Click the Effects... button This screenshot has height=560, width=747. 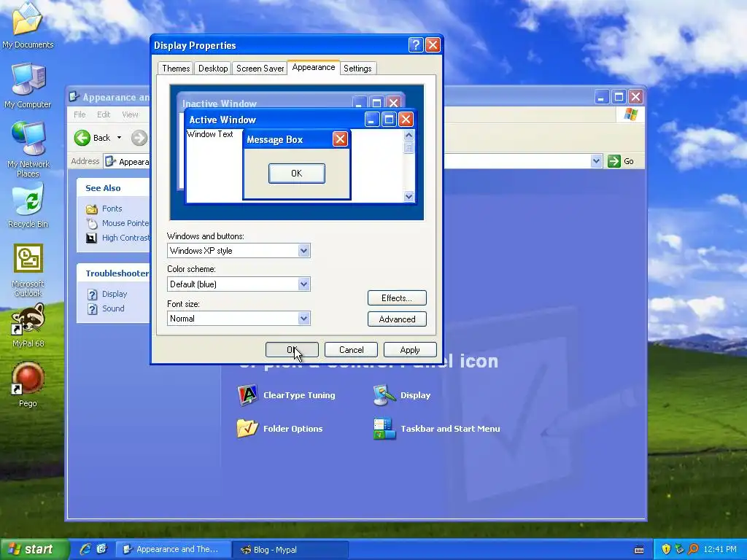pos(397,298)
